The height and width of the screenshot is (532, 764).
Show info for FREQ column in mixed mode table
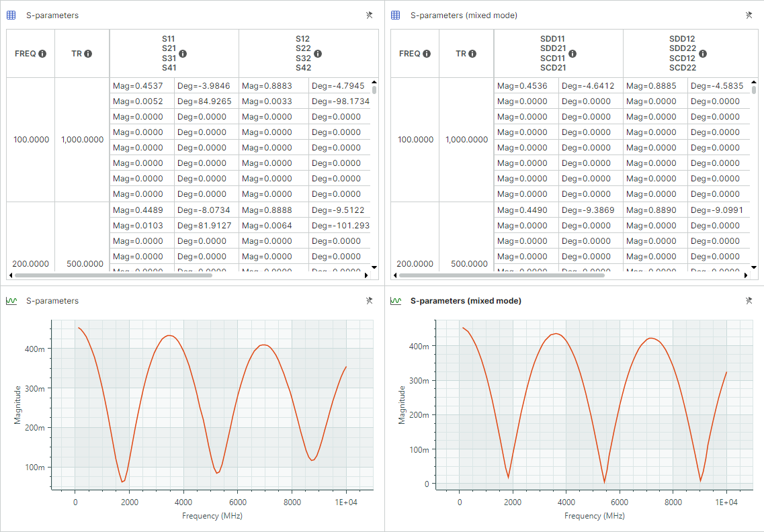pyautogui.click(x=427, y=54)
